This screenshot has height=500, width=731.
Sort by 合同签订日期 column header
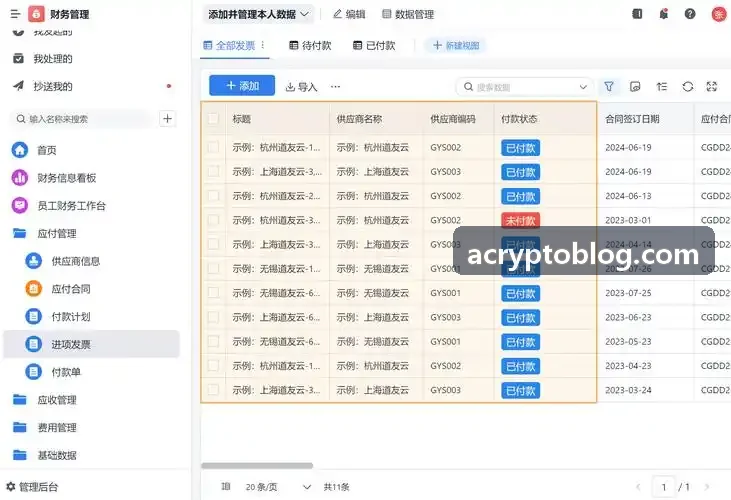coord(632,119)
